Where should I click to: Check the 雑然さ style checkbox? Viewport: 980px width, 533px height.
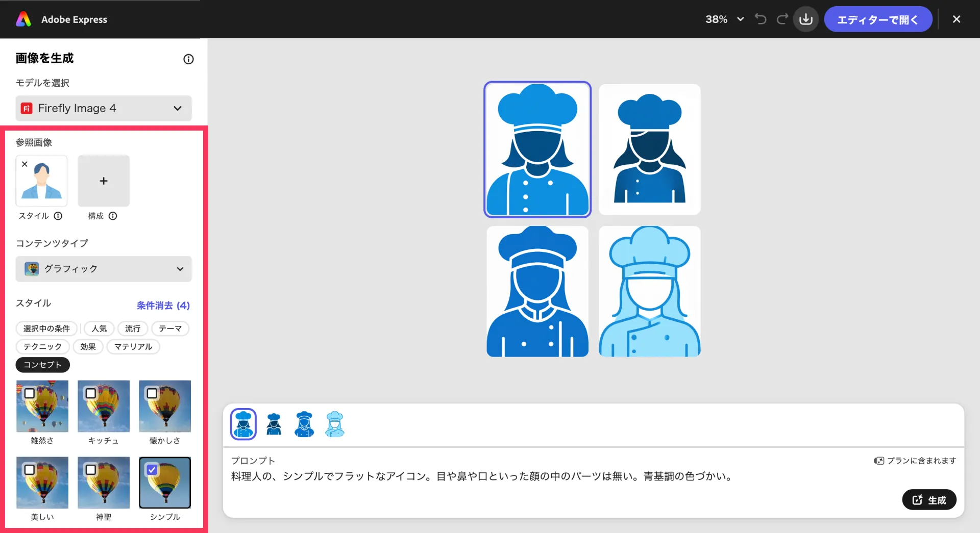[x=30, y=393]
